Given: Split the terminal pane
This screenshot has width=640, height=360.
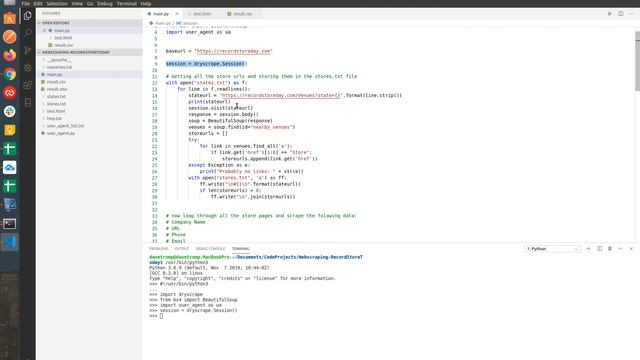Looking at the screenshot, I should pos(599,249).
